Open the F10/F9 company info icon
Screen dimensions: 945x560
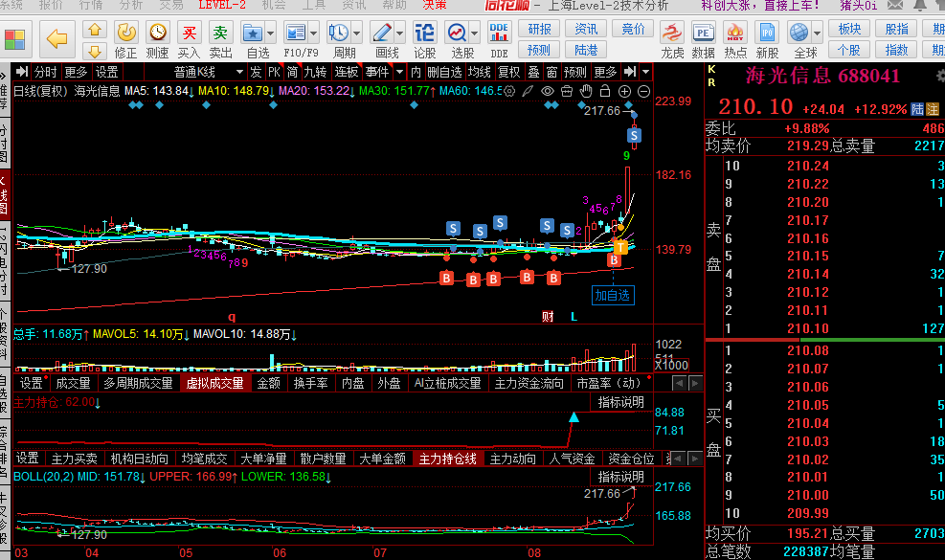[295, 33]
